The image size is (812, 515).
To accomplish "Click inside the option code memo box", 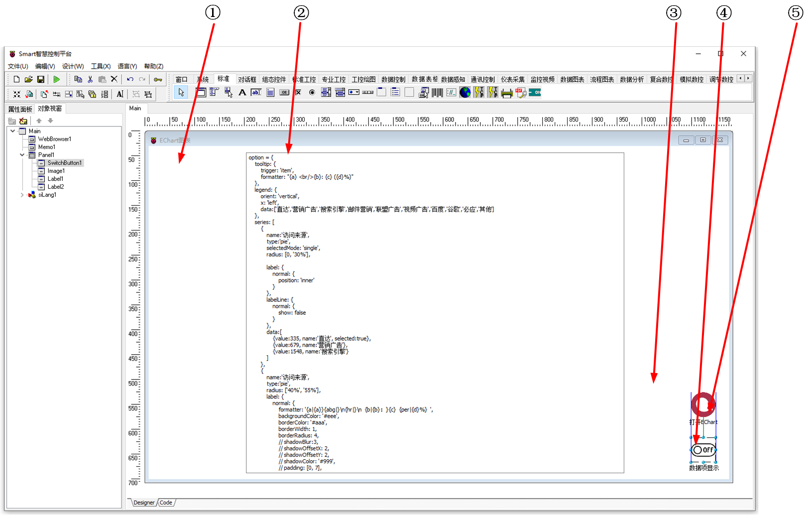I will [435, 313].
